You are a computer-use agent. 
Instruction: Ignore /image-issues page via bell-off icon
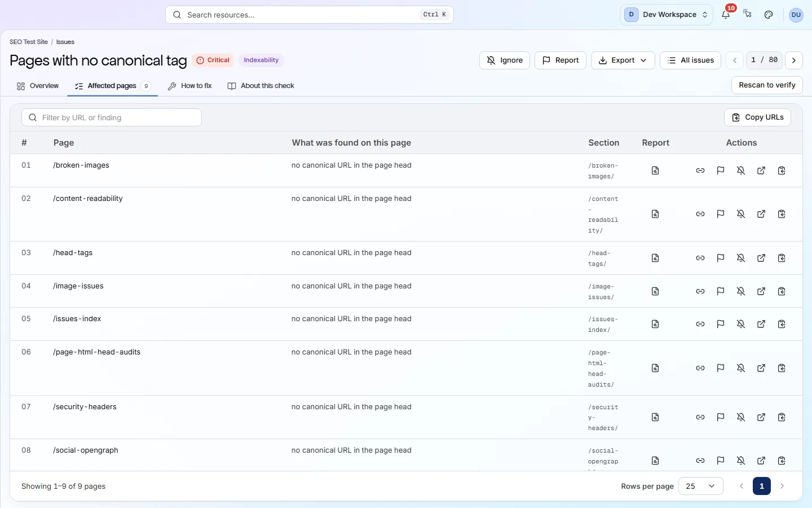(741, 291)
